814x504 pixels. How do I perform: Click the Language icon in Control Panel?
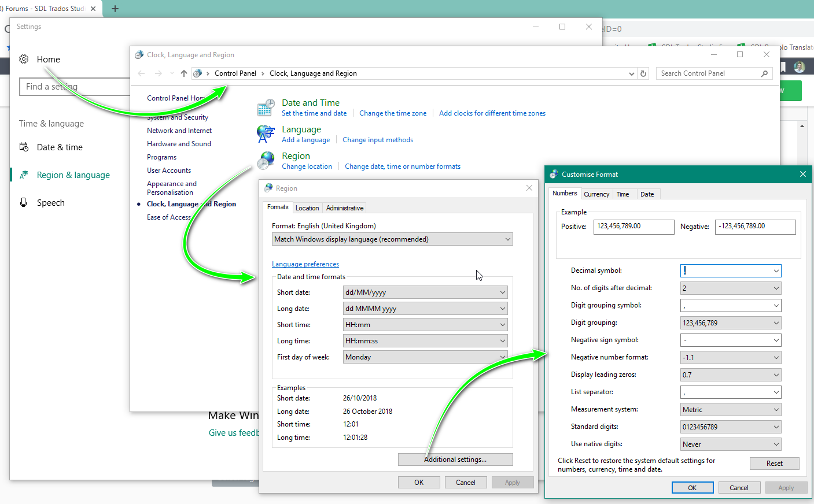tap(266, 134)
